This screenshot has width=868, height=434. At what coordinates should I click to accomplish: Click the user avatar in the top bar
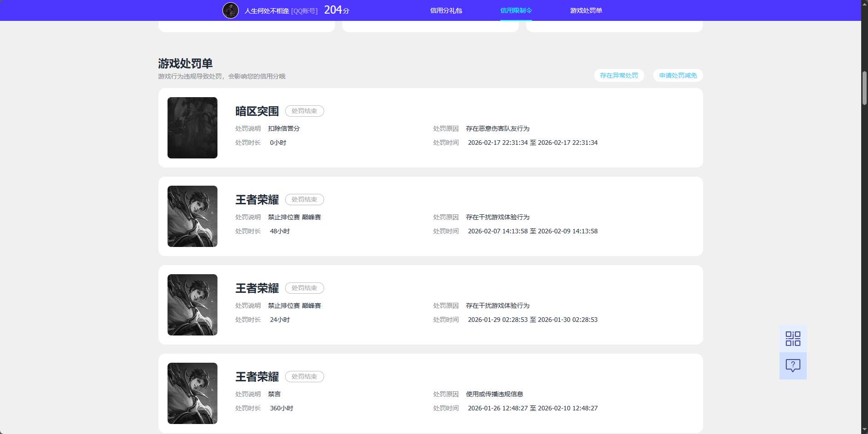pyautogui.click(x=231, y=10)
